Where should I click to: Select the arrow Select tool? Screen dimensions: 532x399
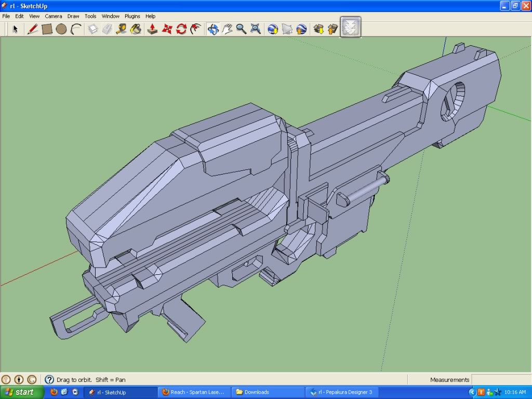point(16,29)
